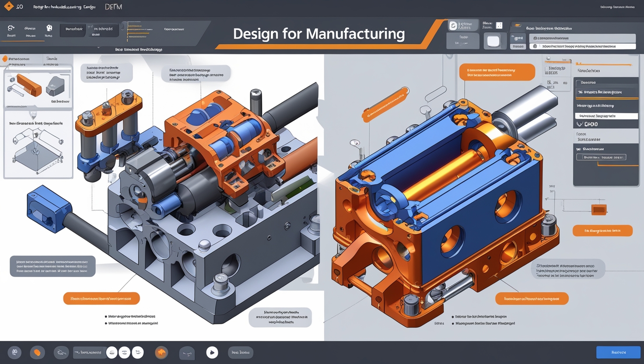The width and height of the screenshot is (644, 364).
Task: Click the cutting-plane icon near the bottom left
Action: (14, 352)
